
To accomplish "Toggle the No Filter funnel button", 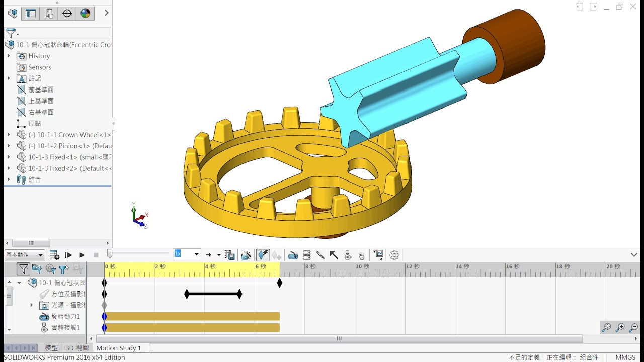I will pos(23,269).
